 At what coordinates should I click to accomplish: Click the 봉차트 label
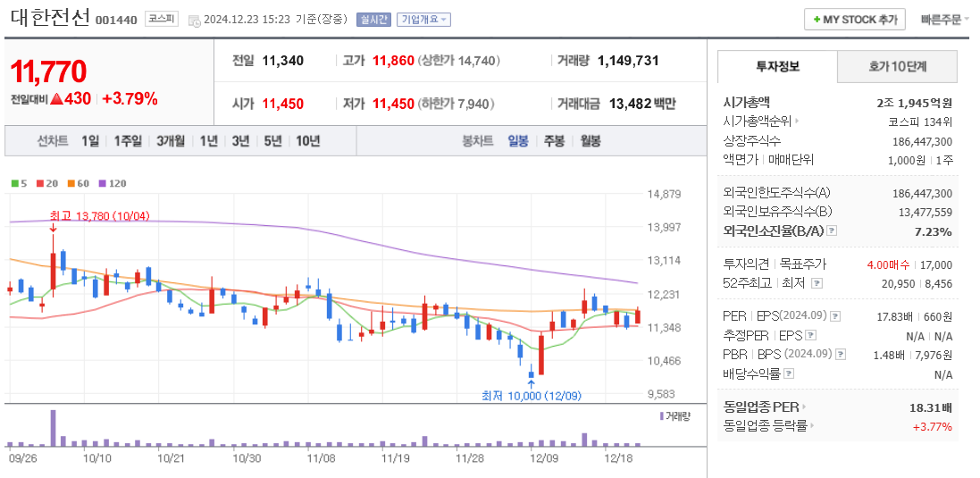(478, 141)
